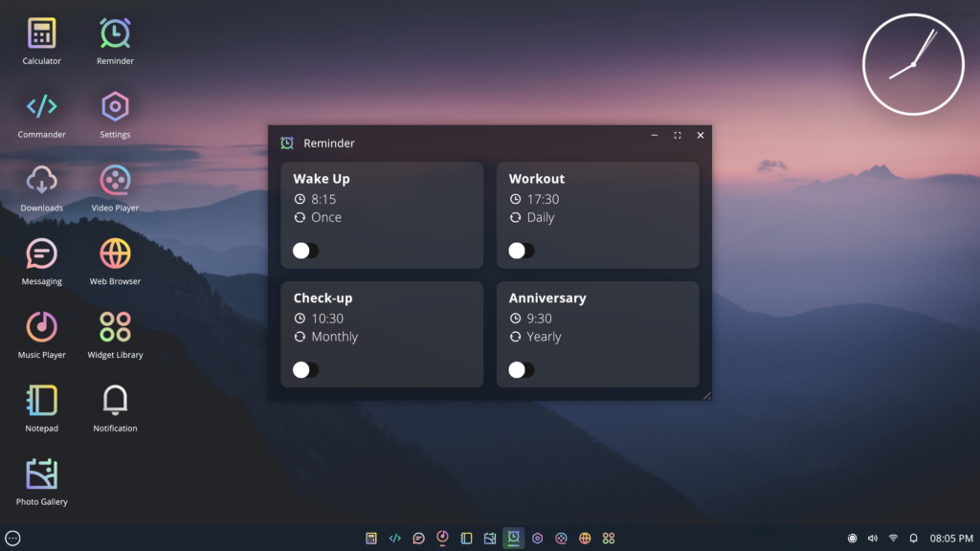Click the active Reminder icon in the taskbar
This screenshot has width=980, height=551.
pyautogui.click(x=513, y=538)
